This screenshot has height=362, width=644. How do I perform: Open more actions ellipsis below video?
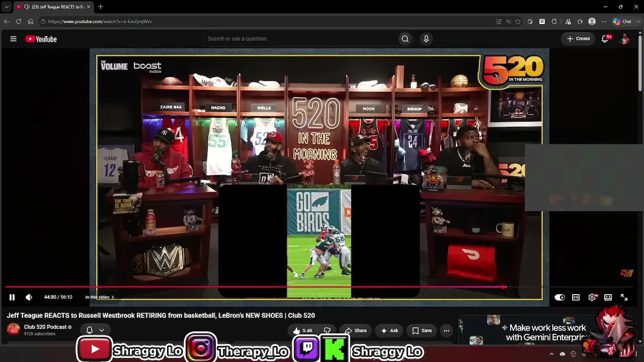tap(446, 330)
